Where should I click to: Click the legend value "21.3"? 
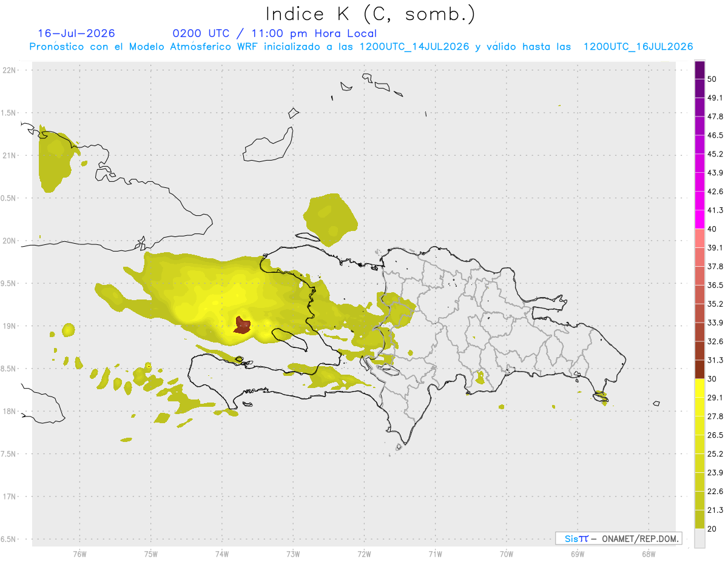click(715, 510)
